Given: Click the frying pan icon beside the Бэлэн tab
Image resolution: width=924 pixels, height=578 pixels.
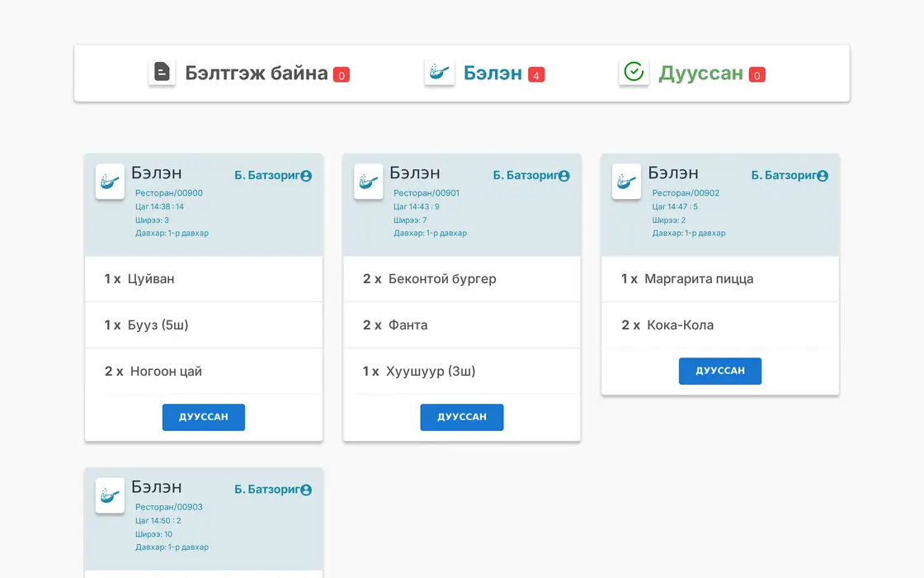Looking at the screenshot, I should 439,72.
